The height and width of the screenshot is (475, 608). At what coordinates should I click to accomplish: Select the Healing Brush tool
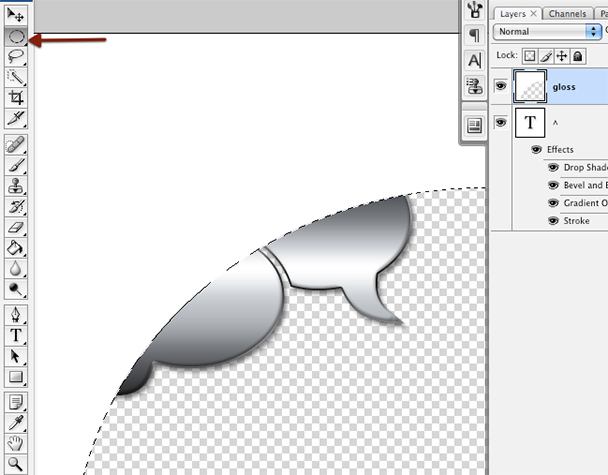[16, 145]
